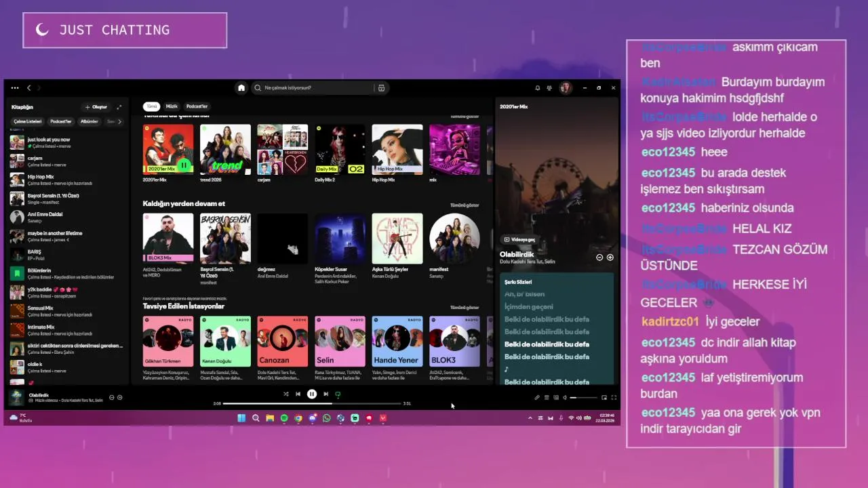Click the plus icon in the Now Playing panel
The height and width of the screenshot is (488, 868).
(610, 258)
